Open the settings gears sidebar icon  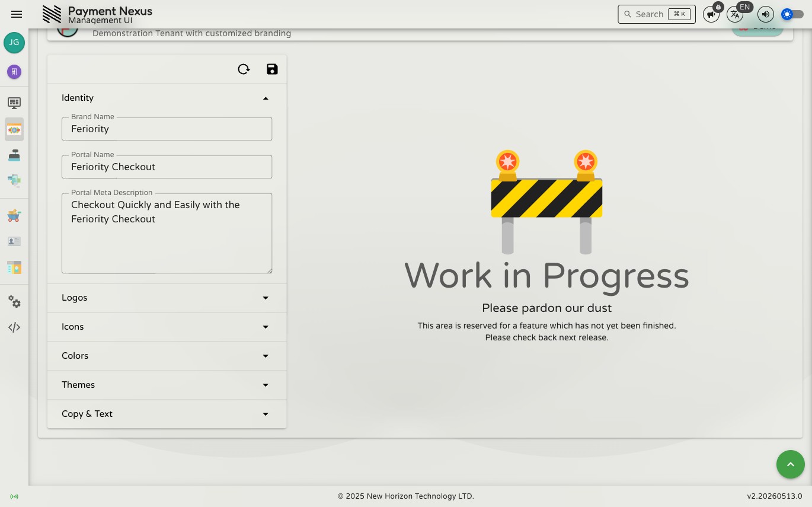coord(14,302)
